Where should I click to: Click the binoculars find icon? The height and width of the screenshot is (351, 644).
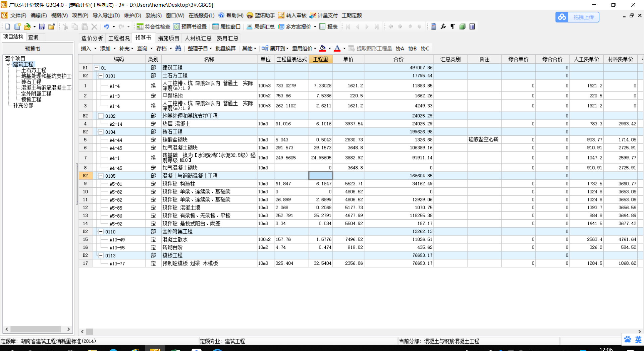(x=178, y=48)
